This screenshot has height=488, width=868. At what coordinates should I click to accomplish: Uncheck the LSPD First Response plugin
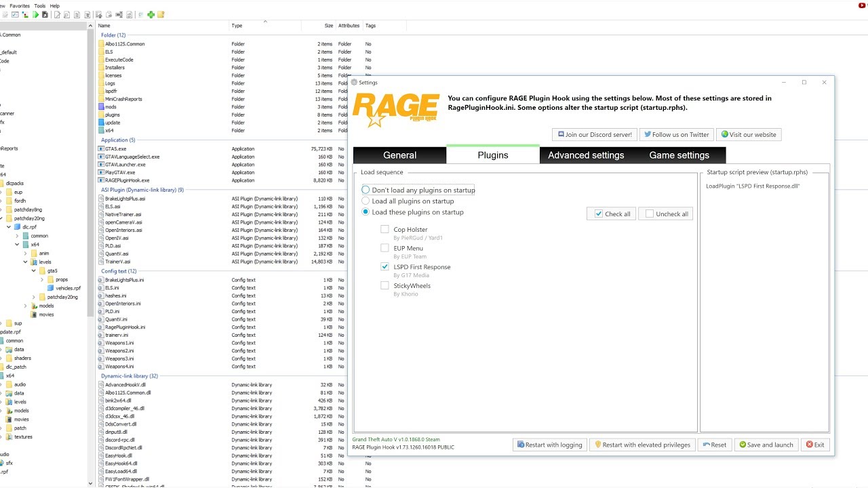(385, 267)
